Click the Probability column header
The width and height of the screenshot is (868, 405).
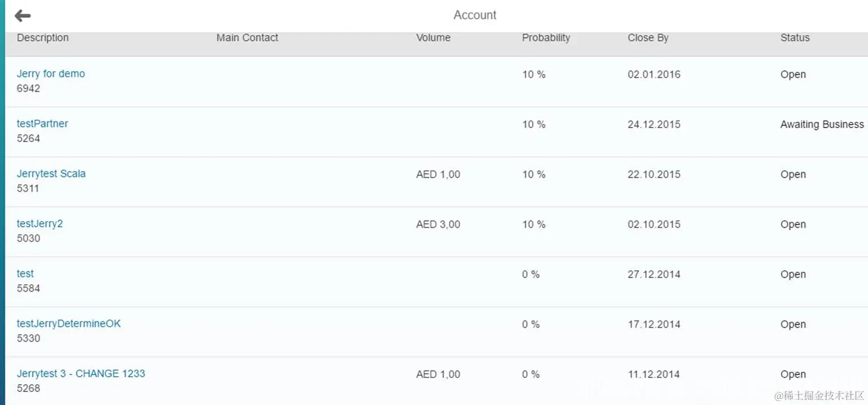[546, 38]
